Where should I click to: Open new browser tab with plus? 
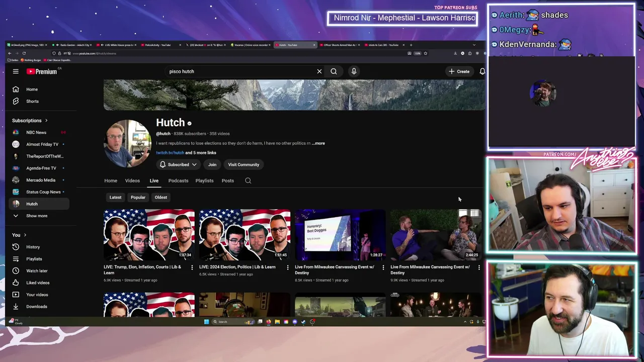point(411,45)
